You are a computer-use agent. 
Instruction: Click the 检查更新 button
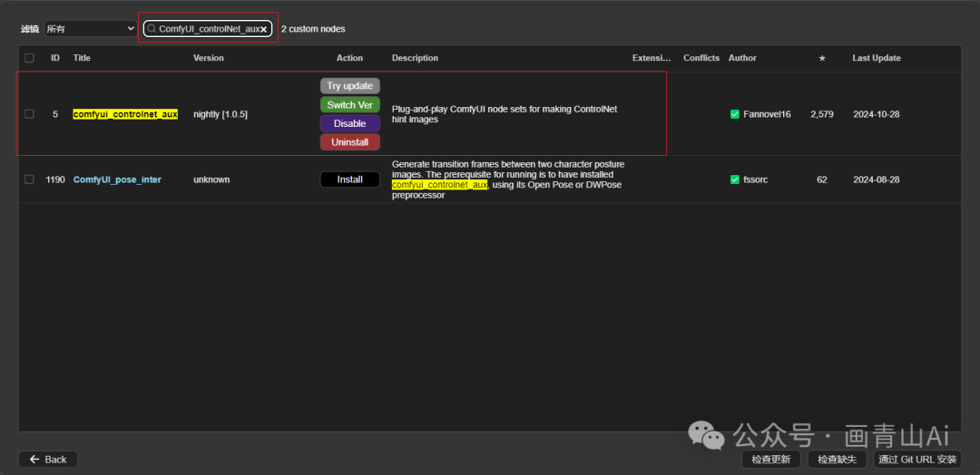tap(771, 460)
